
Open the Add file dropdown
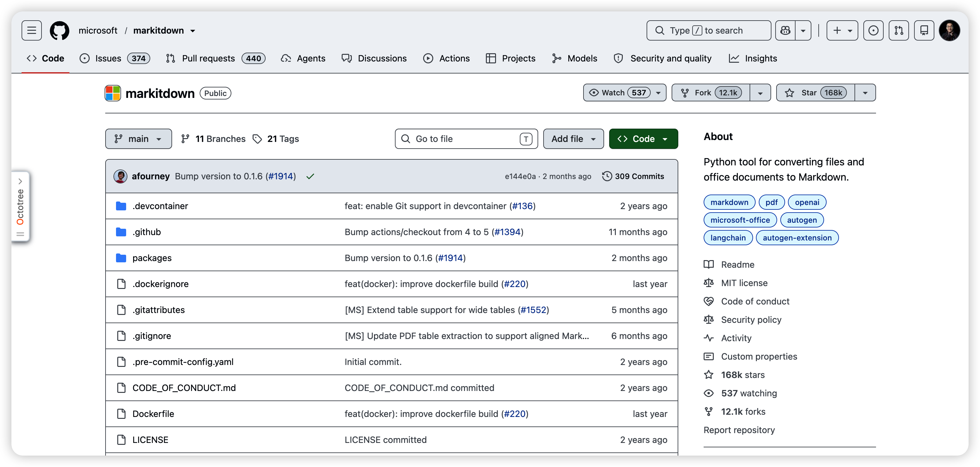(573, 139)
